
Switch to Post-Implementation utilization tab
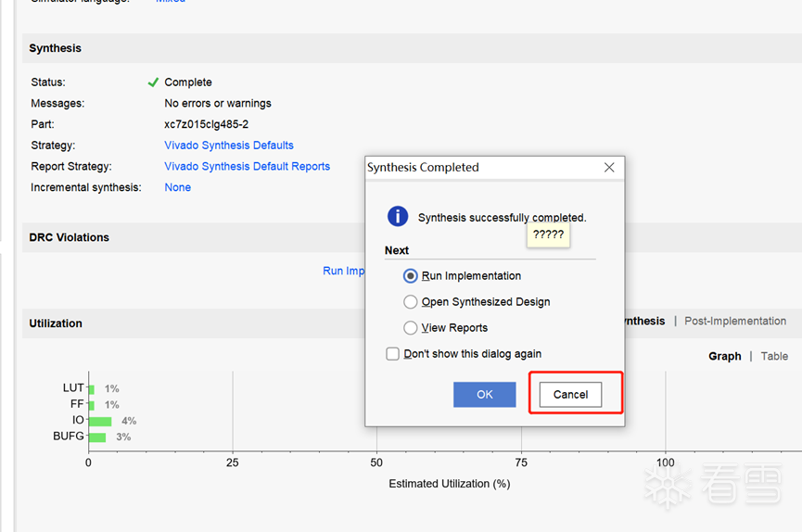(x=734, y=321)
